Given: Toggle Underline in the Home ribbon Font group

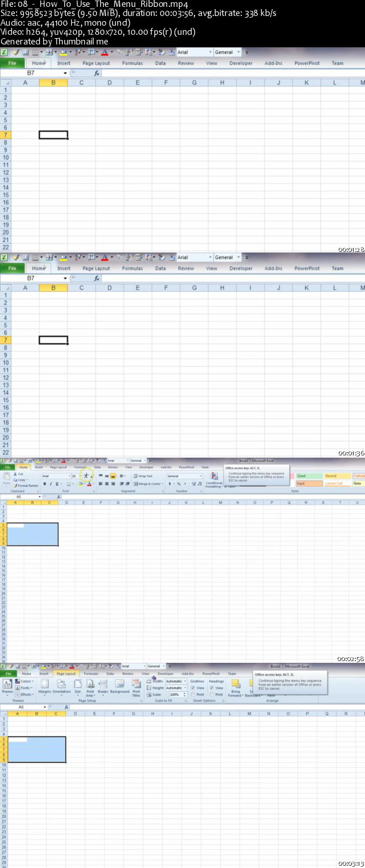Looking at the screenshot, I should (57, 484).
